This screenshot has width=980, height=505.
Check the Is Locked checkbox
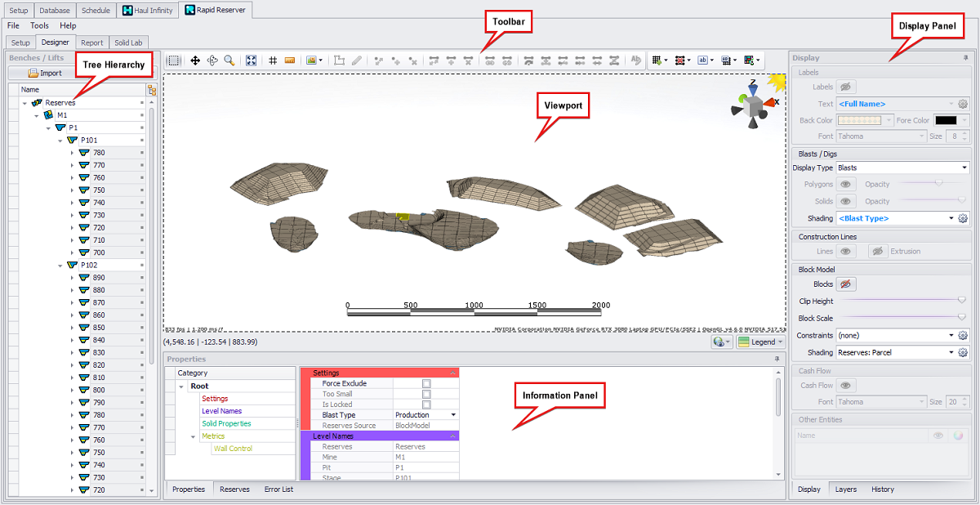tap(425, 404)
